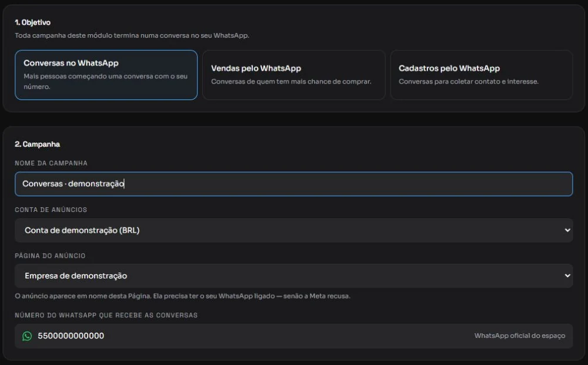Screen dimensions: 588x365
Task: Pick the Cadastros pelo WhatsApp objective
Action: [482, 75]
